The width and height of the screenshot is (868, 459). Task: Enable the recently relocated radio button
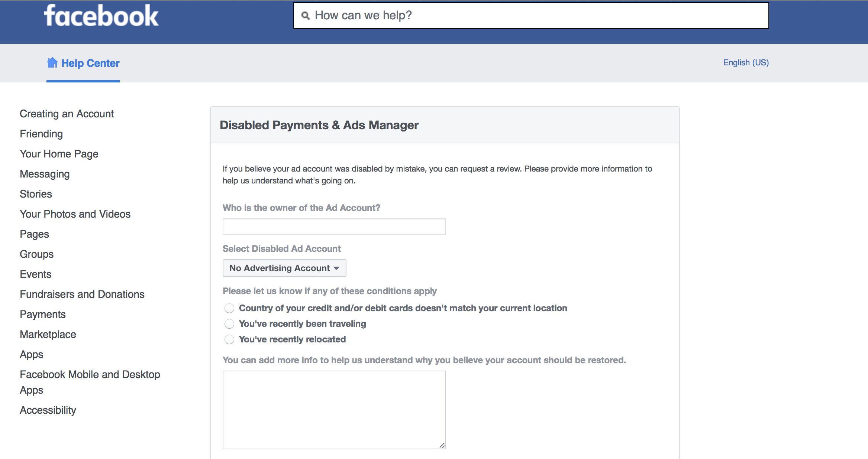228,340
